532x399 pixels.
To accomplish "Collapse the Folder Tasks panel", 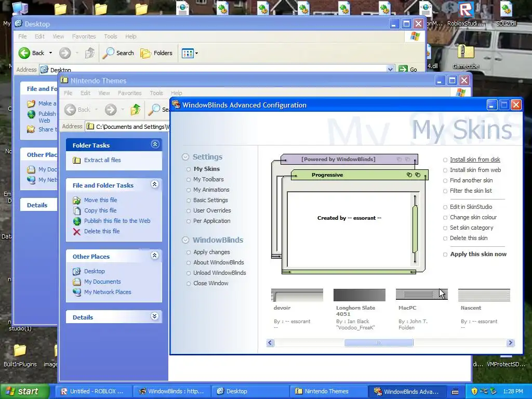I will coord(155,144).
